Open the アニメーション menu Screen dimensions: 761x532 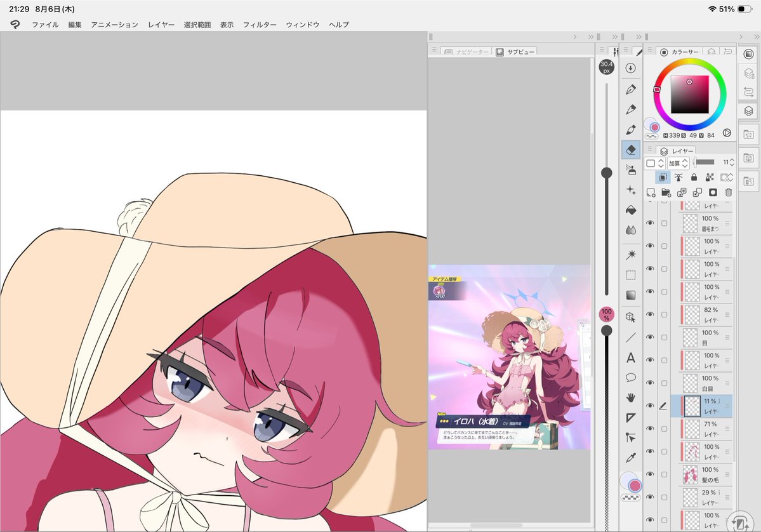point(114,25)
